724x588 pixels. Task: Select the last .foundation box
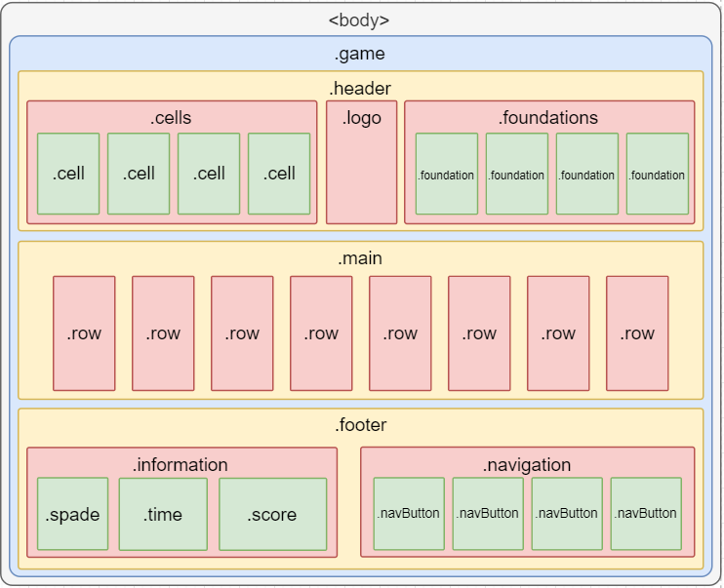[x=657, y=175]
